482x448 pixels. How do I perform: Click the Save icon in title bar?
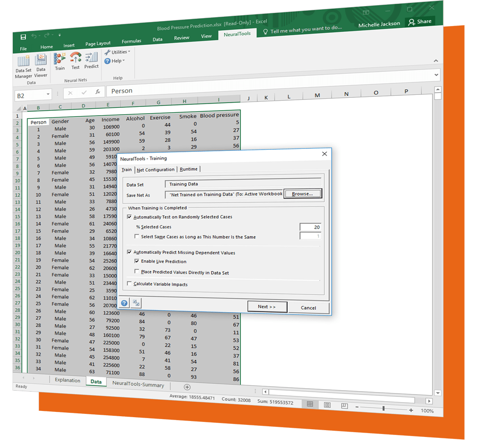23,37
